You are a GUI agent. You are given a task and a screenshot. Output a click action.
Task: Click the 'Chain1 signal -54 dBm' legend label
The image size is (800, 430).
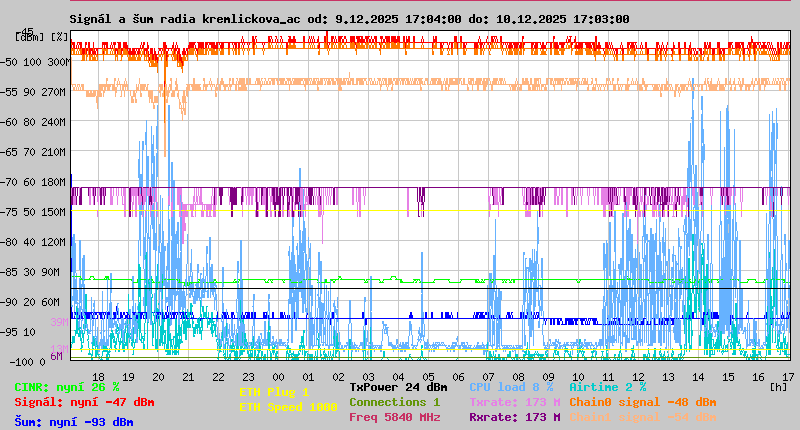pyautogui.click(x=643, y=417)
